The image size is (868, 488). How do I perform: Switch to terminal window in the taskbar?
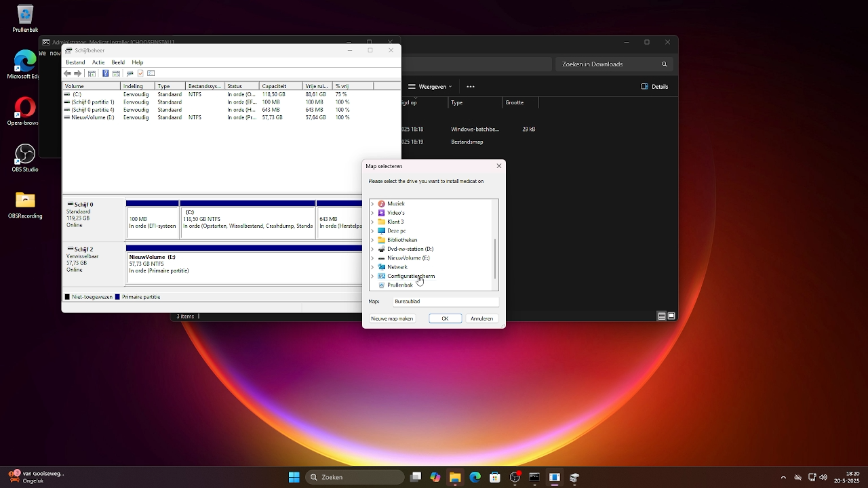534,477
